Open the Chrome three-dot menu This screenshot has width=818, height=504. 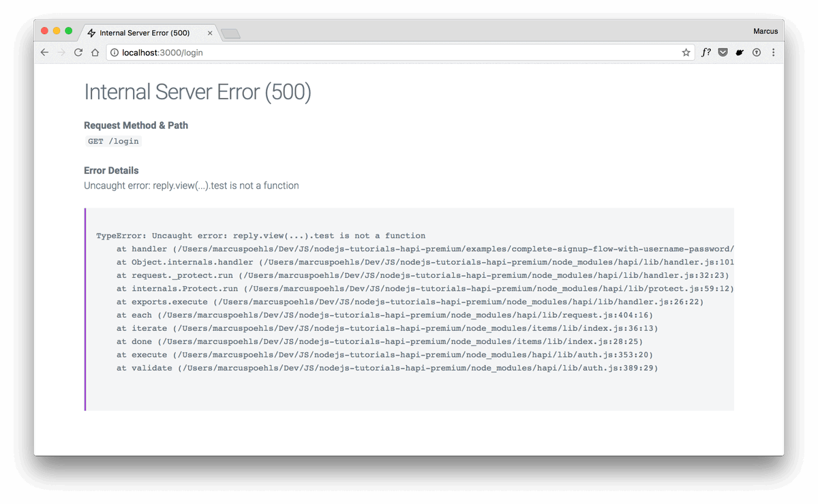[x=773, y=52]
